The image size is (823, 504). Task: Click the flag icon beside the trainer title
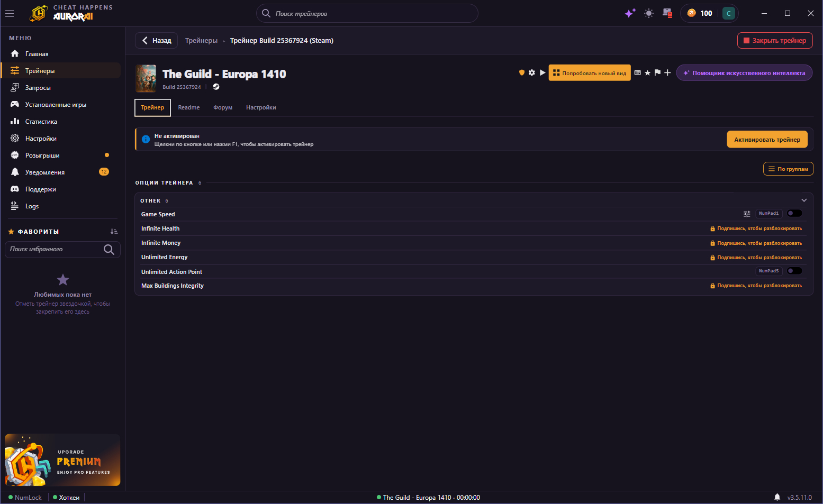pos(657,73)
